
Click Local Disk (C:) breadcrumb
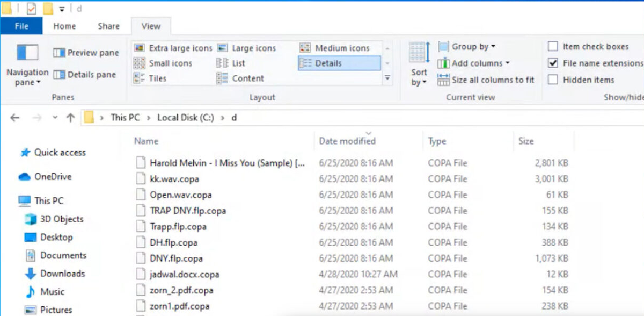click(187, 117)
